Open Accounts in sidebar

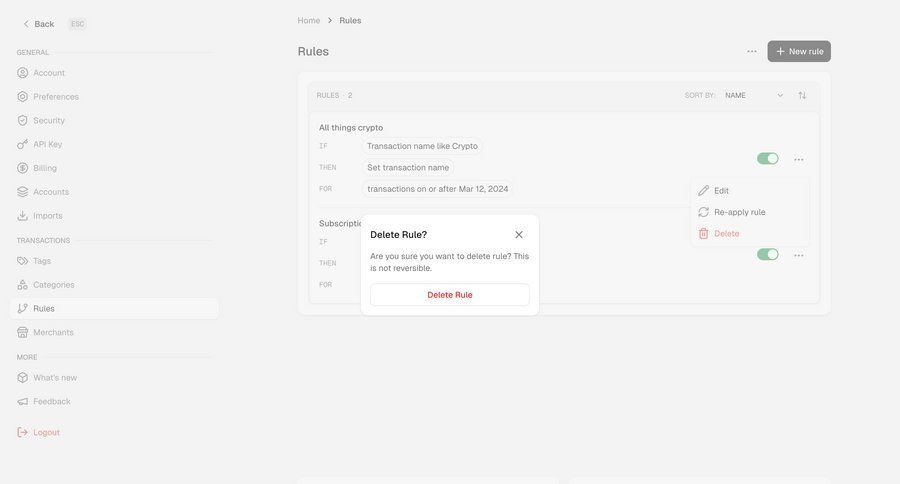(51, 192)
